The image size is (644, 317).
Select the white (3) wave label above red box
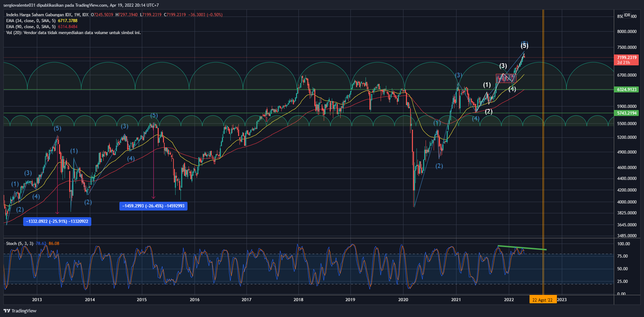coord(503,66)
